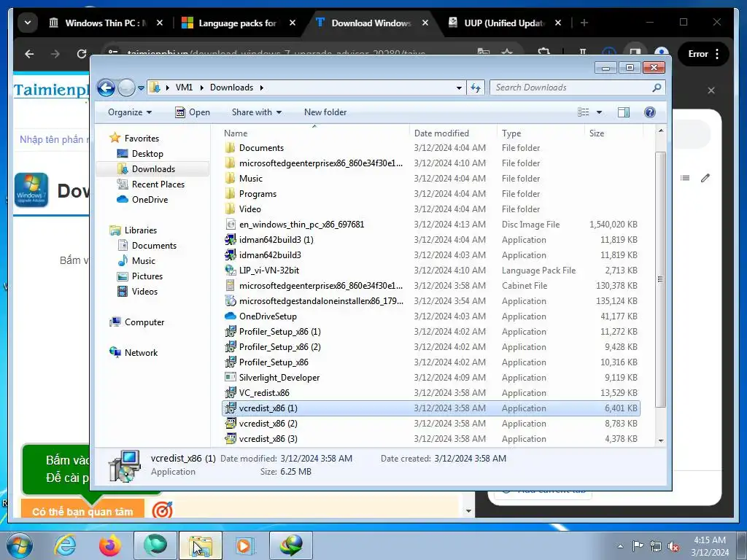Click the Explorer Back arrow button
Screen dimensions: 747x560
click(106, 87)
